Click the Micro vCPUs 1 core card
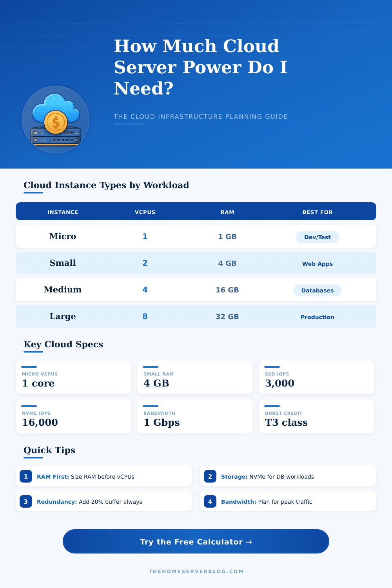392x588 pixels. [73, 377]
